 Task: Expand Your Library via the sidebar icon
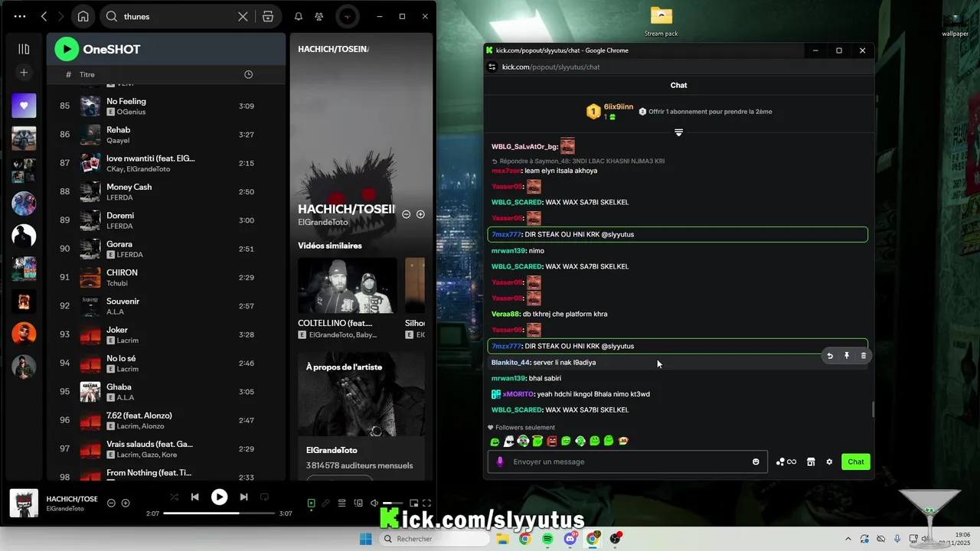click(x=24, y=49)
